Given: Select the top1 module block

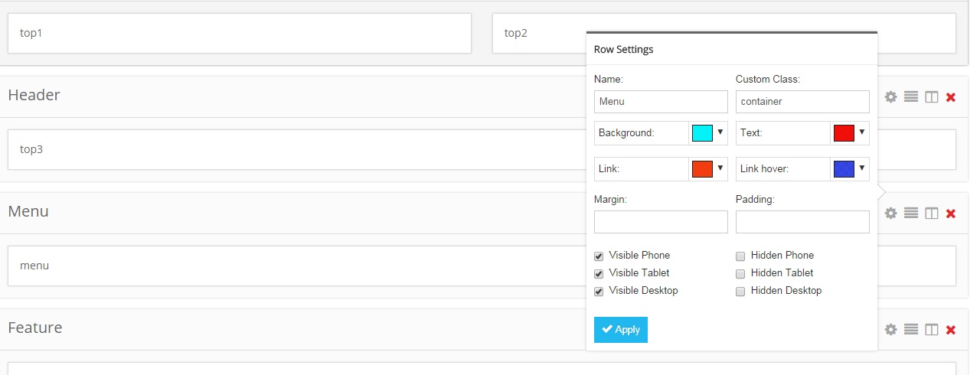Looking at the screenshot, I should pyautogui.click(x=239, y=34).
